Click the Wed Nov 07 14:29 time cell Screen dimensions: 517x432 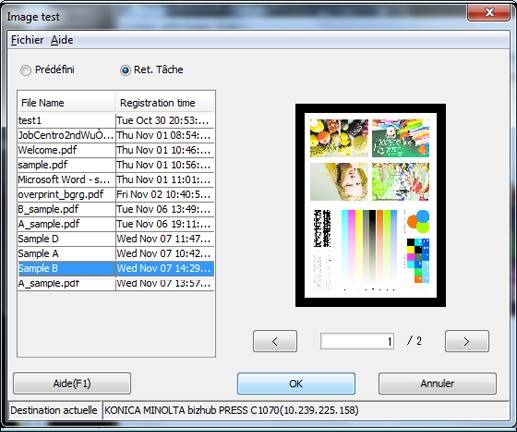(x=165, y=268)
